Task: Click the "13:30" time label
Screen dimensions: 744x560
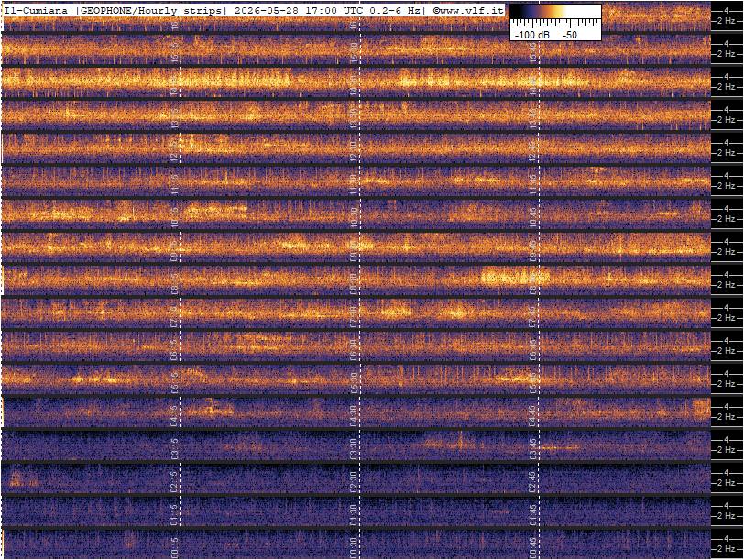Action: click(354, 118)
